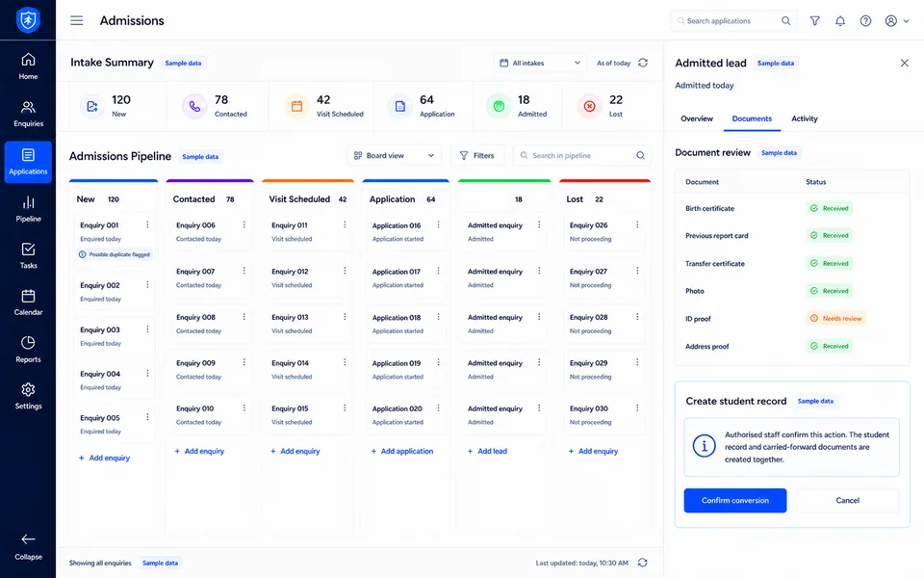Focus the Search applications field
Image resolution: width=924 pixels, height=578 pixels.
tap(733, 20)
